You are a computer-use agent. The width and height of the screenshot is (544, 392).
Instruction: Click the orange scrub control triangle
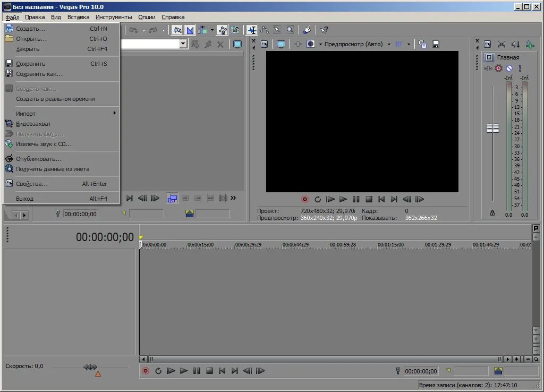[98, 374]
